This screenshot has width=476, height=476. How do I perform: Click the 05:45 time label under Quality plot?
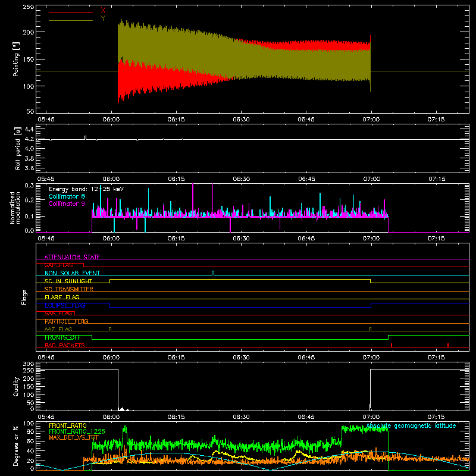[46, 417]
